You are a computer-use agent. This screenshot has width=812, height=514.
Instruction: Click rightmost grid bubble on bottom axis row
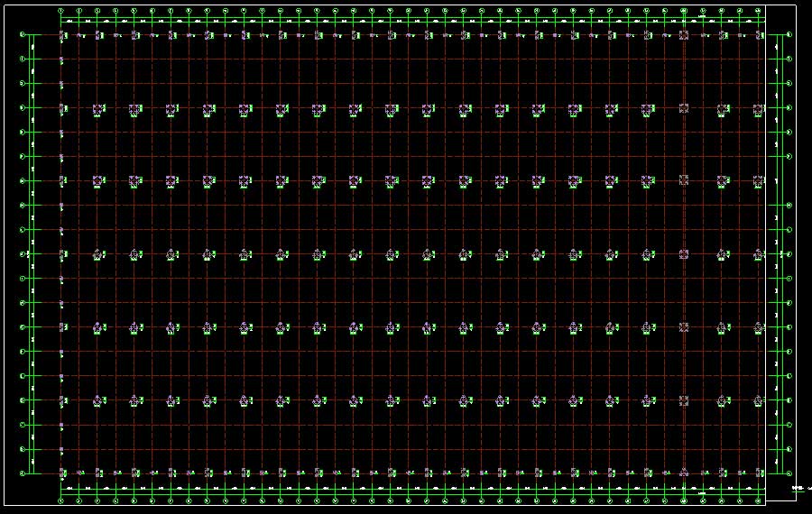pyautogui.click(x=759, y=500)
